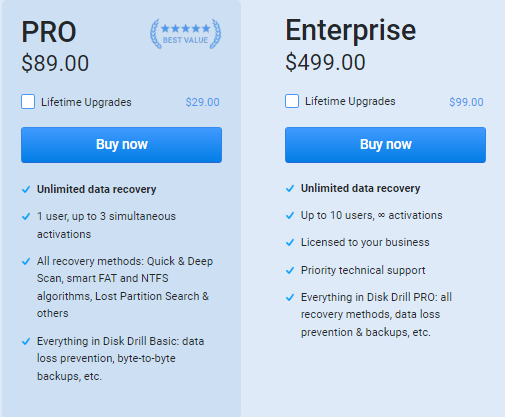The width and height of the screenshot is (505, 417).
Task: Click the $99.00 Lifetime Upgrades price
Action: pyautogui.click(x=466, y=102)
